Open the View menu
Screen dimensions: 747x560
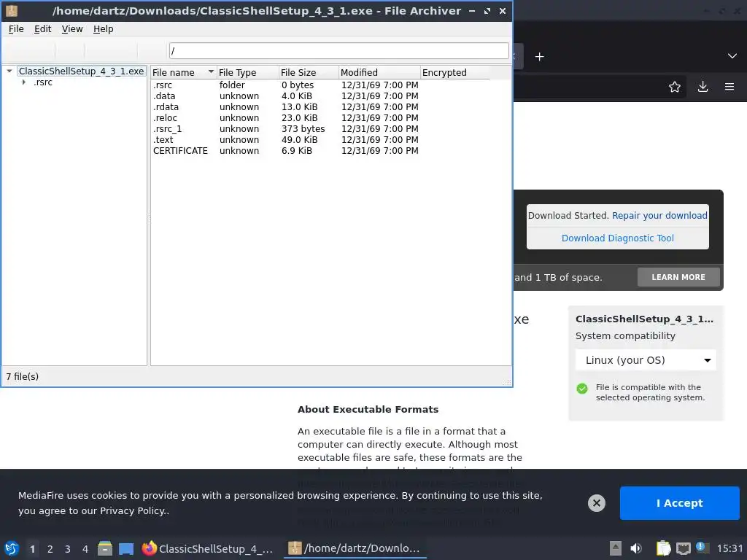[72, 29]
